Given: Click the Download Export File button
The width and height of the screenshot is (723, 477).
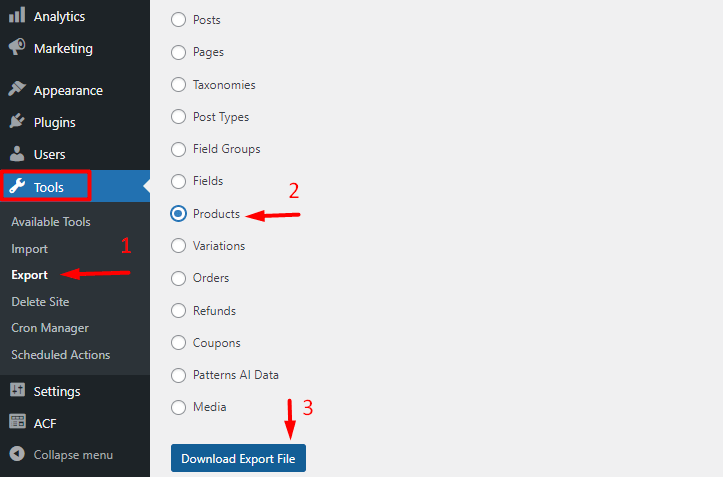Looking at the screenshot, I should point(239,459).
